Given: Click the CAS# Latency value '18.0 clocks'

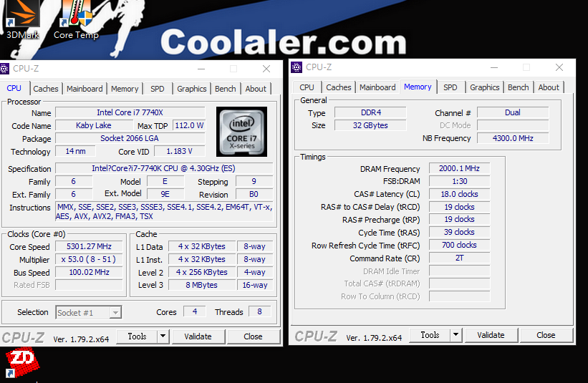Looking at the screenshot, I should [x=459, y=194].
